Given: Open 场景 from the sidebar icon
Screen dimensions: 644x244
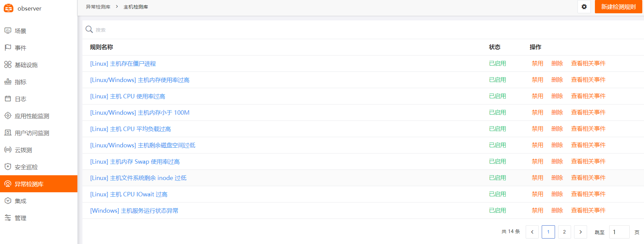Looking at the screenshot, I should 8,31.
